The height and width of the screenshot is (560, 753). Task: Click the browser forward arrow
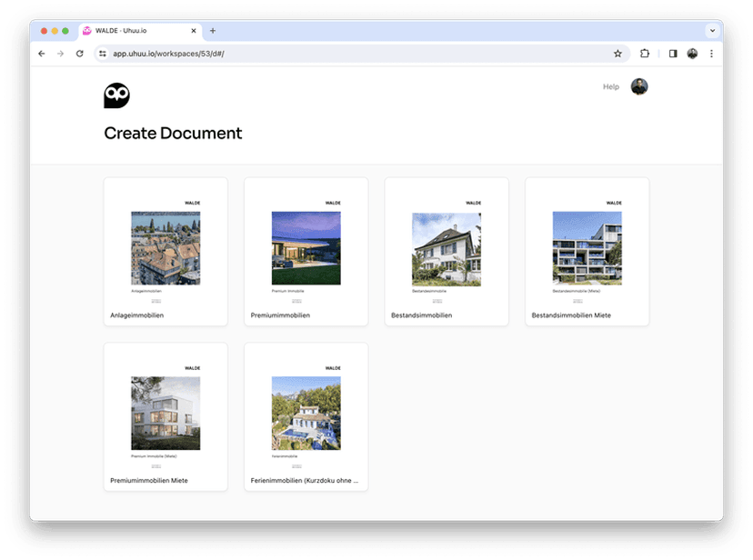click(x=61, y=54)
